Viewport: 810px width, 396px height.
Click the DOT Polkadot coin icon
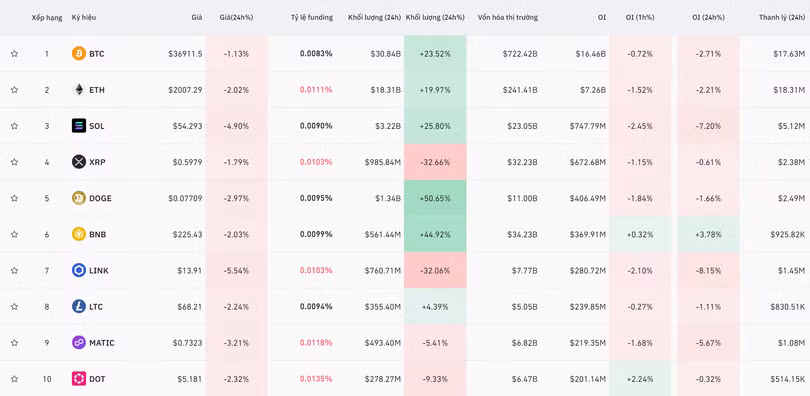79,379
